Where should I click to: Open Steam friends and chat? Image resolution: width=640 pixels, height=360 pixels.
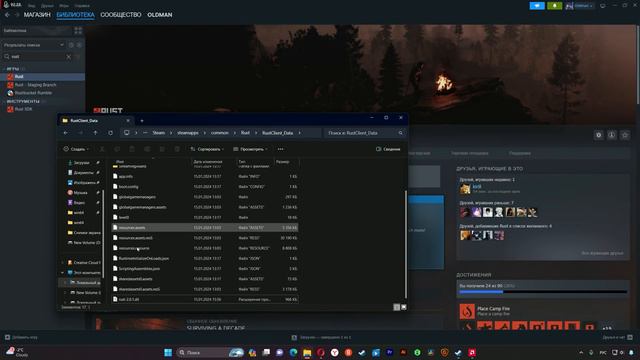tap(618, 338)
